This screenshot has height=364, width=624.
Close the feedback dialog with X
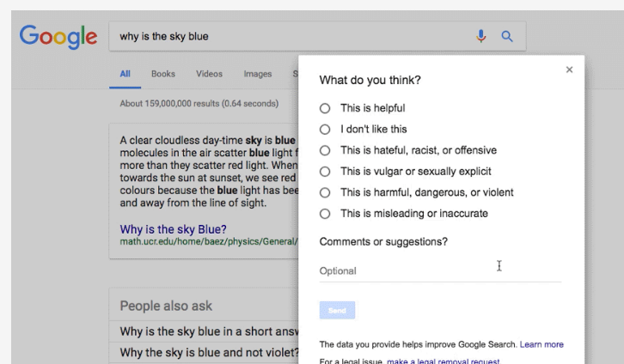(x=569, y=70)
